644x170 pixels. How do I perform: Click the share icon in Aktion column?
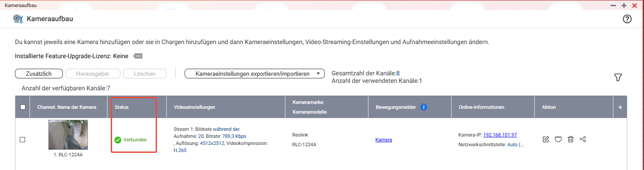583,140
